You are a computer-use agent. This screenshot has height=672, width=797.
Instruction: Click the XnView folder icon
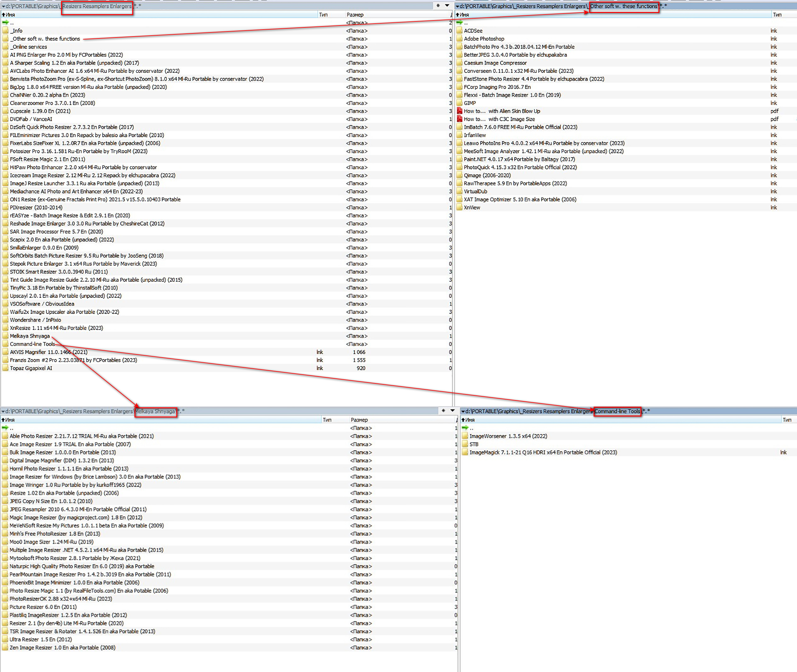[459, 207]
